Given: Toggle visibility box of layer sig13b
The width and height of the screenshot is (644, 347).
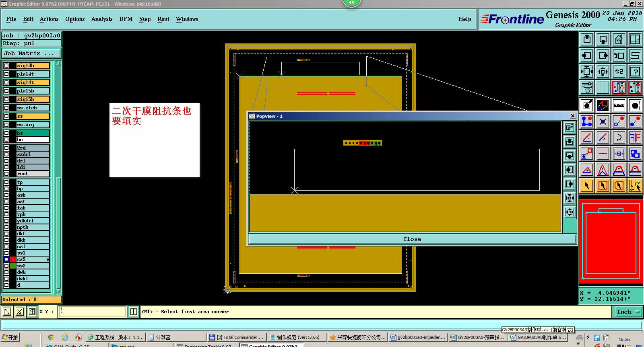Looking at the screenshot, I should point(6,66).
